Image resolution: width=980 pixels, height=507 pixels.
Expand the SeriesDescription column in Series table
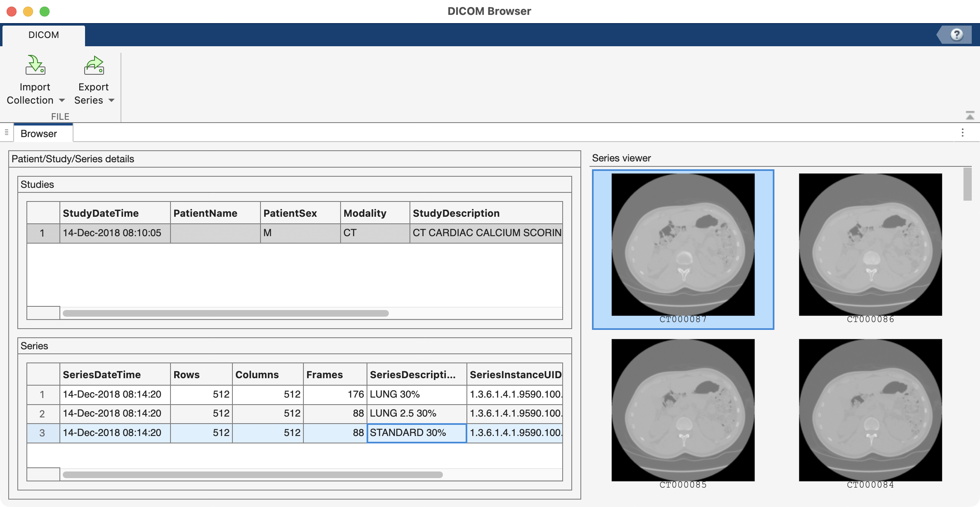coord(466,374)
